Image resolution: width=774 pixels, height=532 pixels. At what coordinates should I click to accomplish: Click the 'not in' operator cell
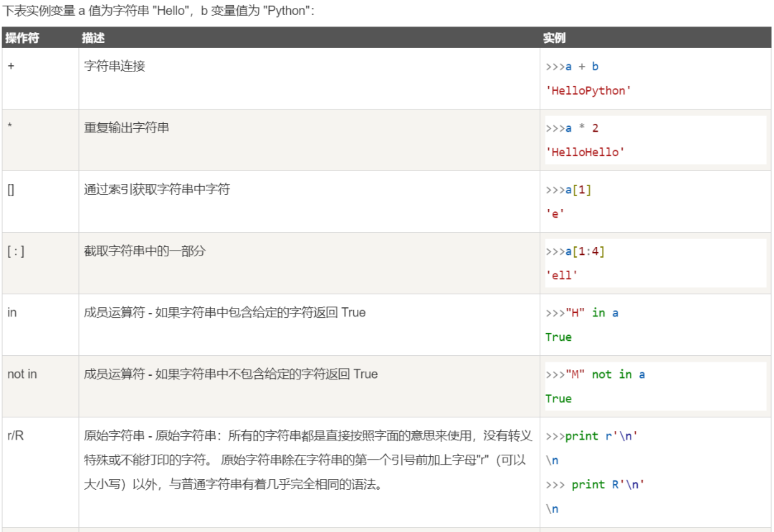click(22, 374)
